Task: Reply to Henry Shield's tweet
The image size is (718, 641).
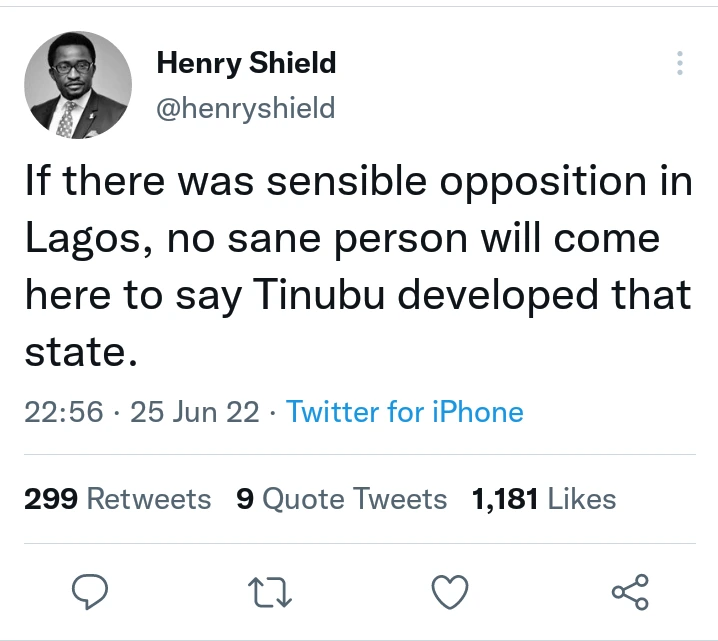Action: [x=91, y=593]
